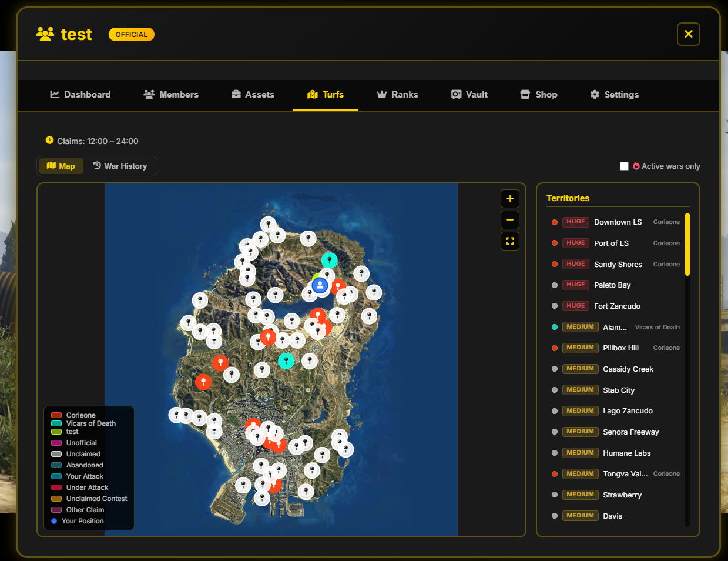The width and height of the screenshot is (728, 561).
Task: Select the Turfs tab
Action: [x=326, y=95]
